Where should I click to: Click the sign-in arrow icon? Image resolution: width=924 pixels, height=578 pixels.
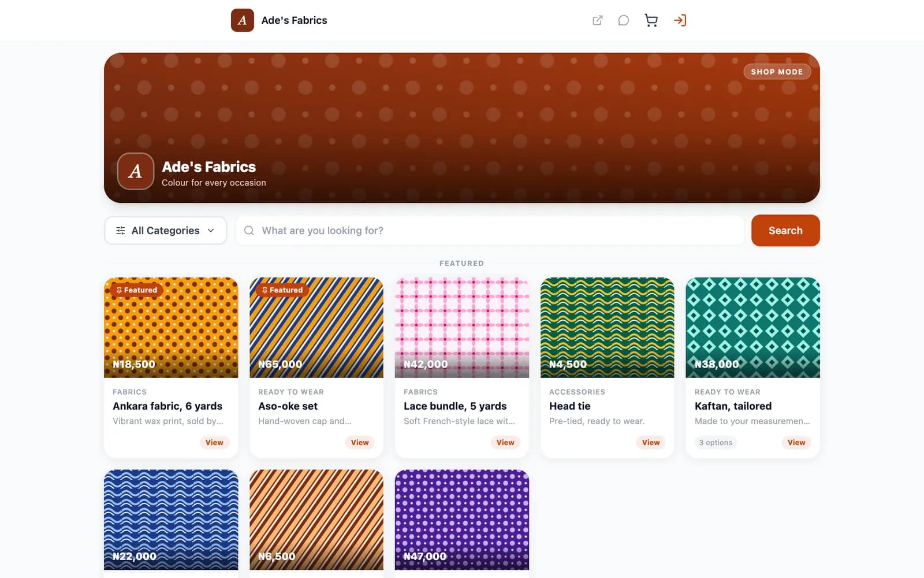(680, 20)
